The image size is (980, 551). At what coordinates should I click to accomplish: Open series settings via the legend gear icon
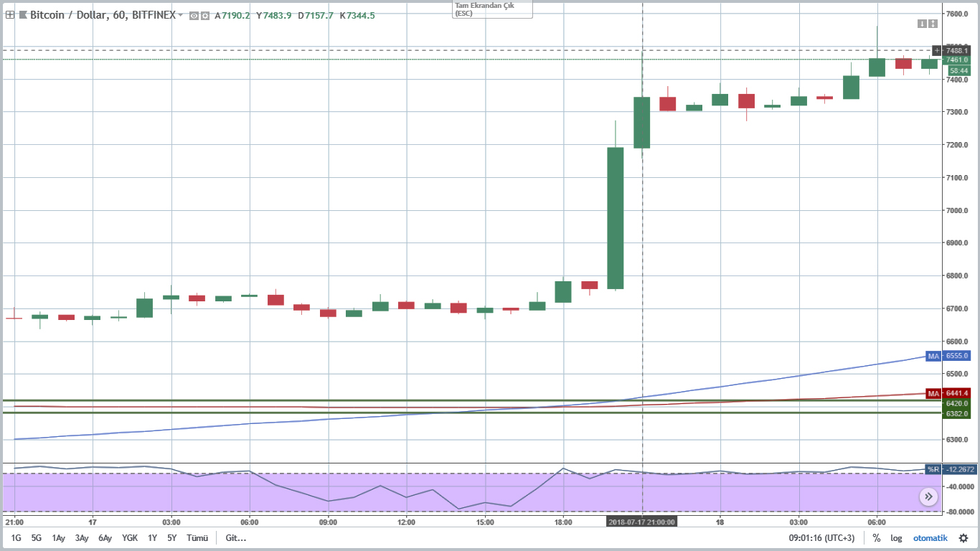tap(205, 15)
